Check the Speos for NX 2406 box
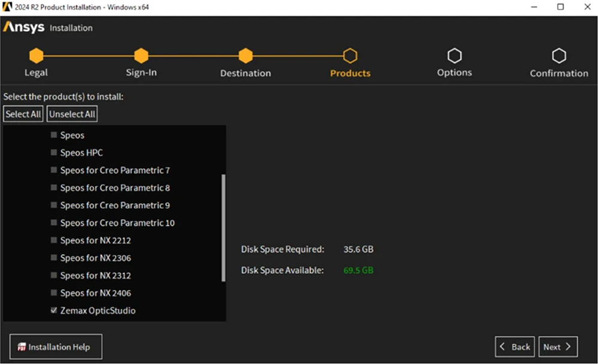Viewport: 598px width, 364px height. (54, 293)
